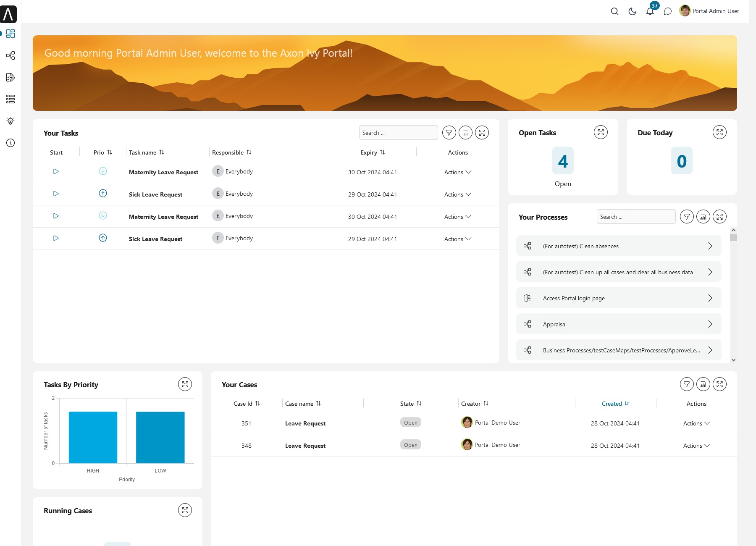
Task: Open Leave Request case 351
Action: tap(305, 423)
